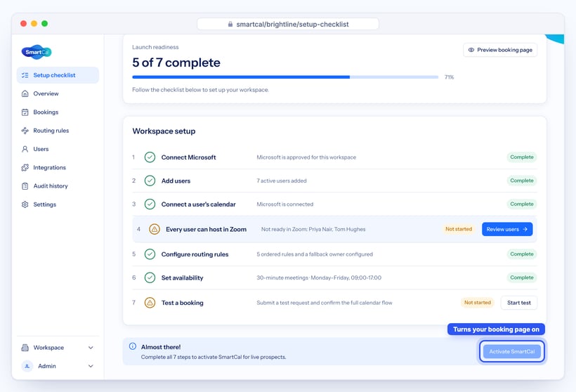Click the lock icon in address bar

pyautogui.click(x=230, y=25)
